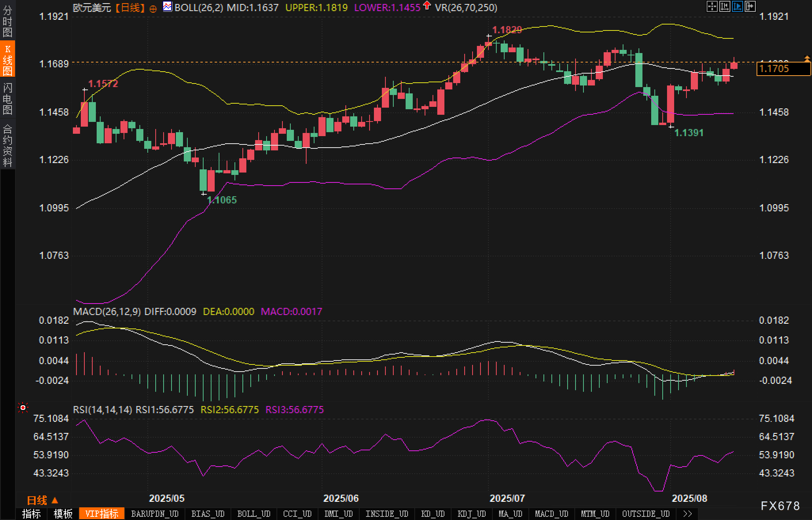Open the 【日线】 period label in title
Viewport: 812px width, 520px height.
coord(130,8)
